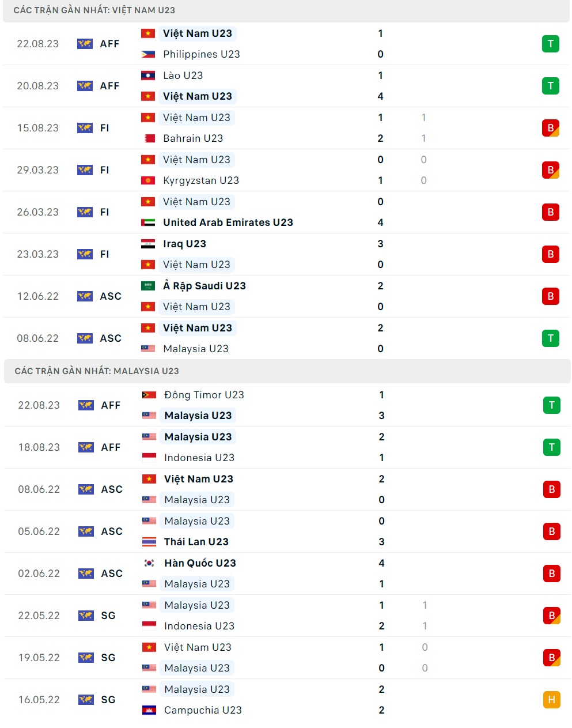Click the green T badge for the Philippines match
This screenshot has height=728, width=572.
551,43
